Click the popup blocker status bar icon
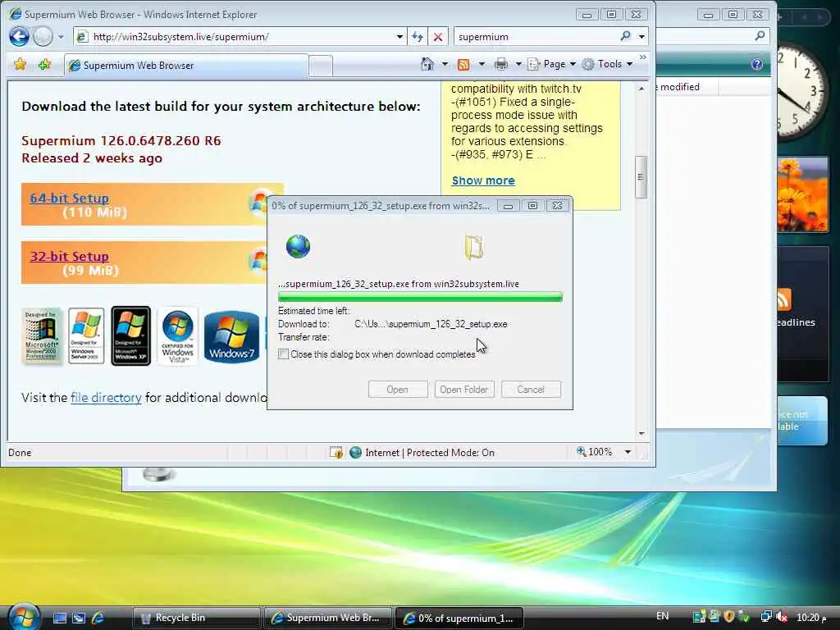Viewport: 840px width, 630px height. click(336, 453)
